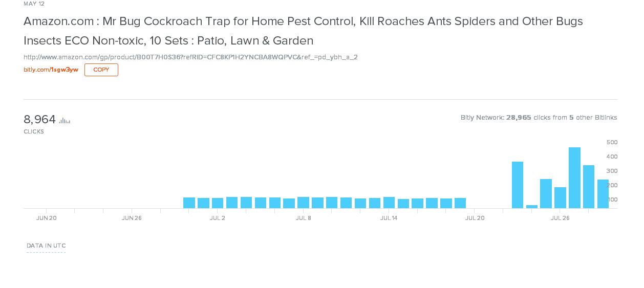The height and width of the screenshot is (288, 644).
Task: Click the bar above the JUL 2 label
Action: (218, 203)
